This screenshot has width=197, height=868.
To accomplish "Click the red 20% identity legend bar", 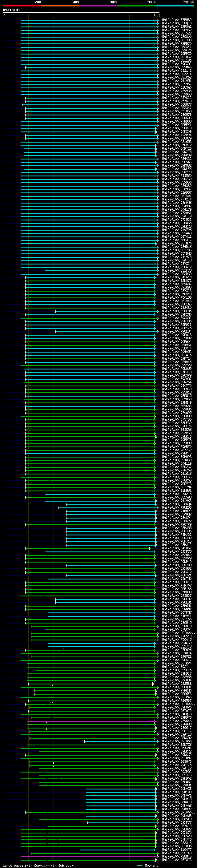I will click(x=22, y=6).
